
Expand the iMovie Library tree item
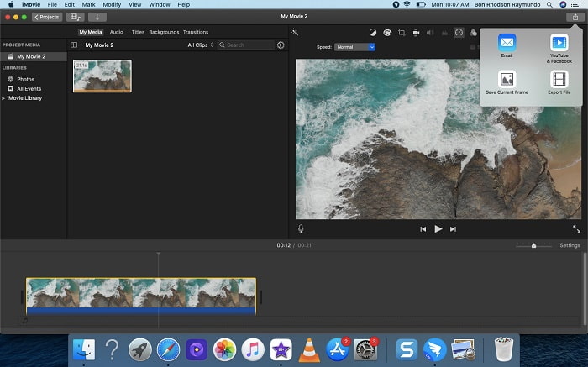pyautogui.click(x=3, y=98)
